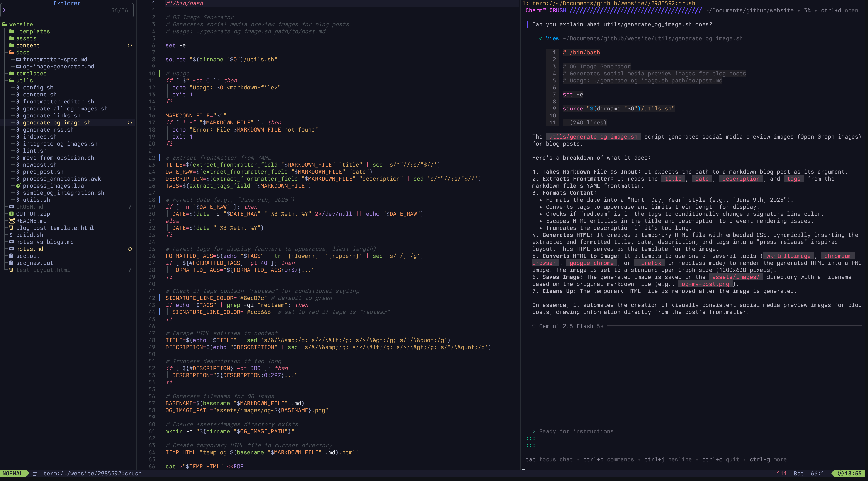Click the markdown icon next to notes.md
Screen dimensions: 868x481
[x=12, y=249]
